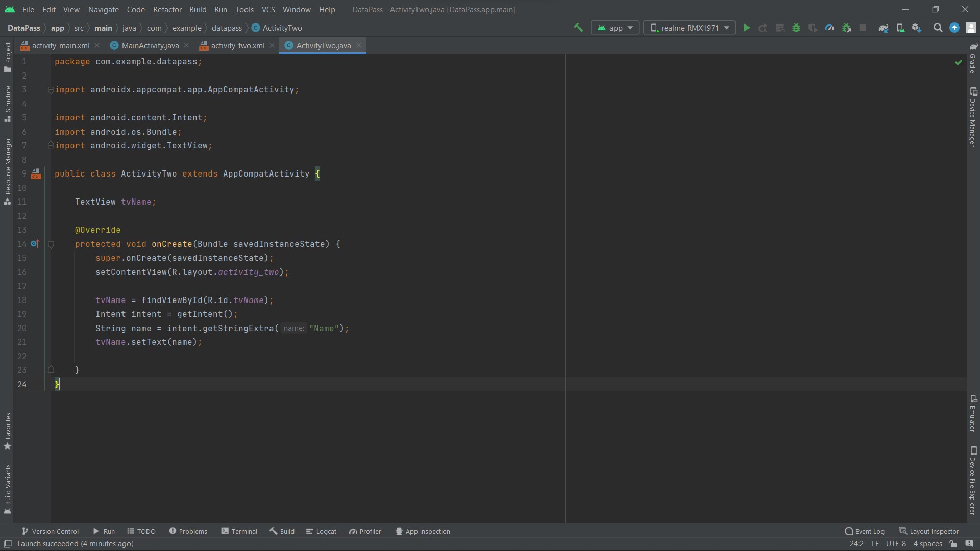Run the app using the green play icon

click(747, 28)
